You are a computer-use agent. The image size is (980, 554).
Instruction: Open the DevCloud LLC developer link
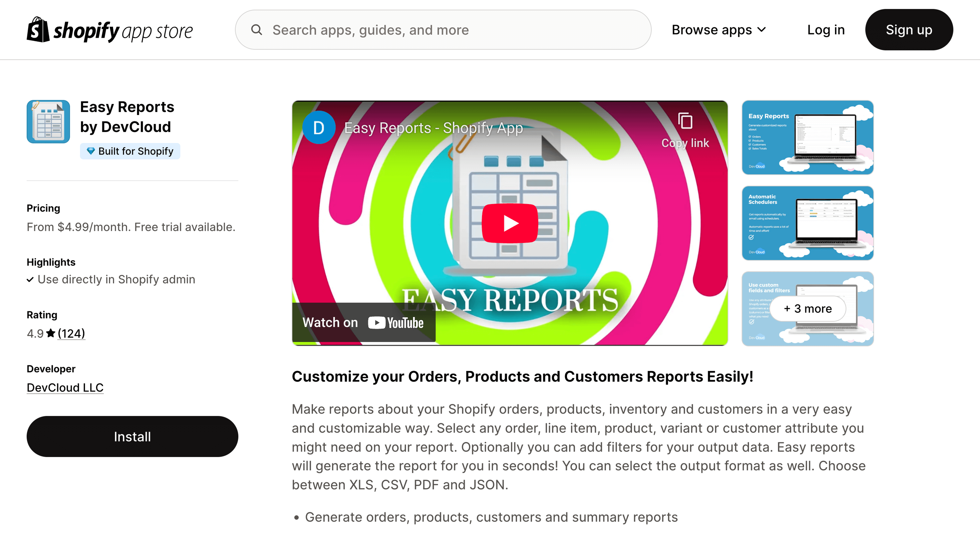65,388
